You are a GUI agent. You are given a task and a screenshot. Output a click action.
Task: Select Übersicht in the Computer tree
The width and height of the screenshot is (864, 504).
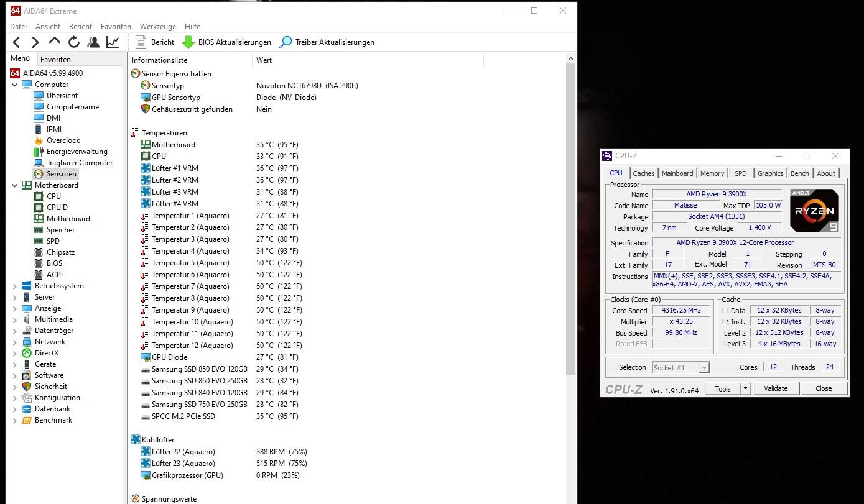click(56, 96)
